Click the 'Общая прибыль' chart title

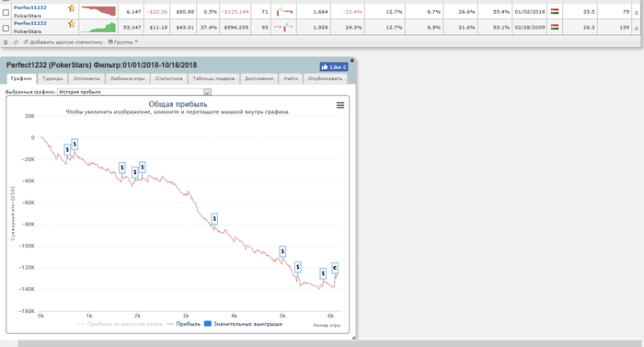(x=178, y=104)
